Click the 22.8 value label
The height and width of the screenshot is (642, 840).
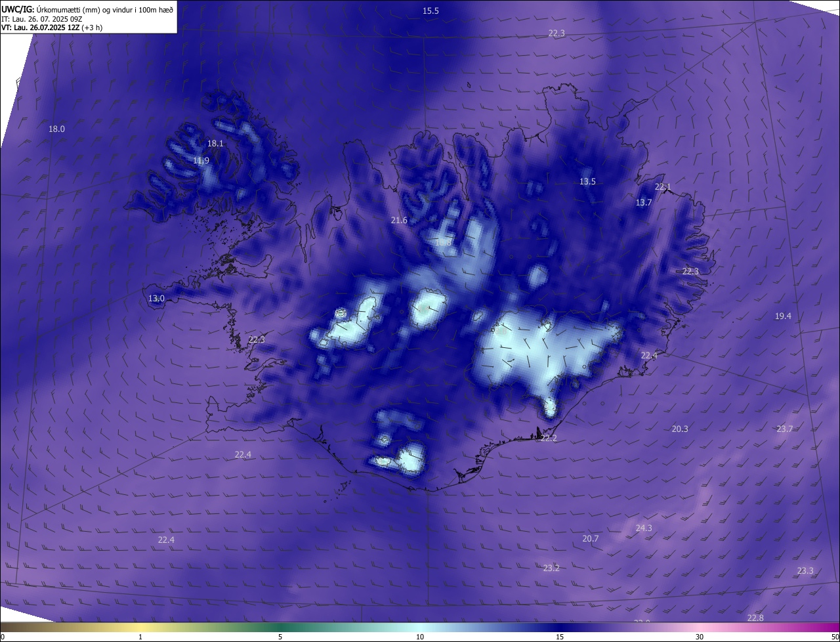pyautogui.click(x=755, y=618)
